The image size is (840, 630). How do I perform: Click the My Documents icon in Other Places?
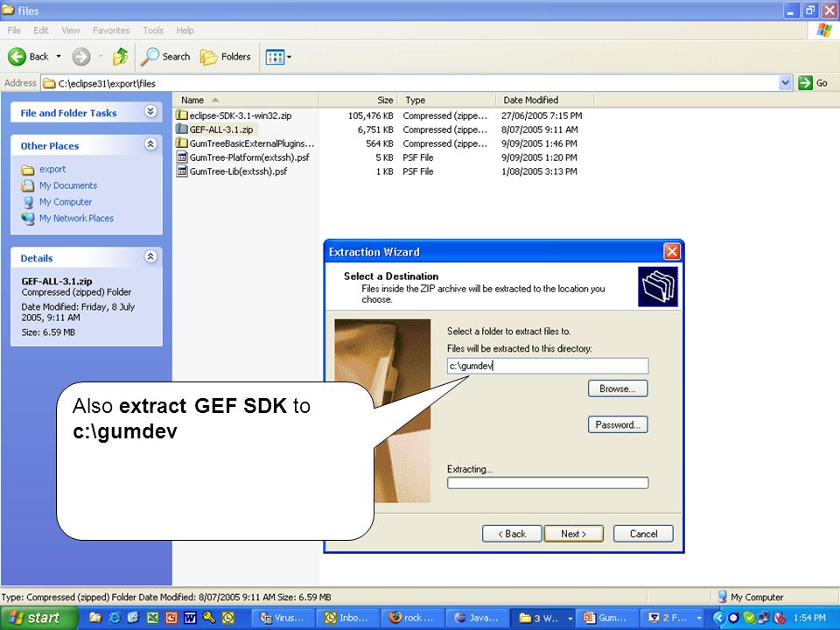coord(28,185)
